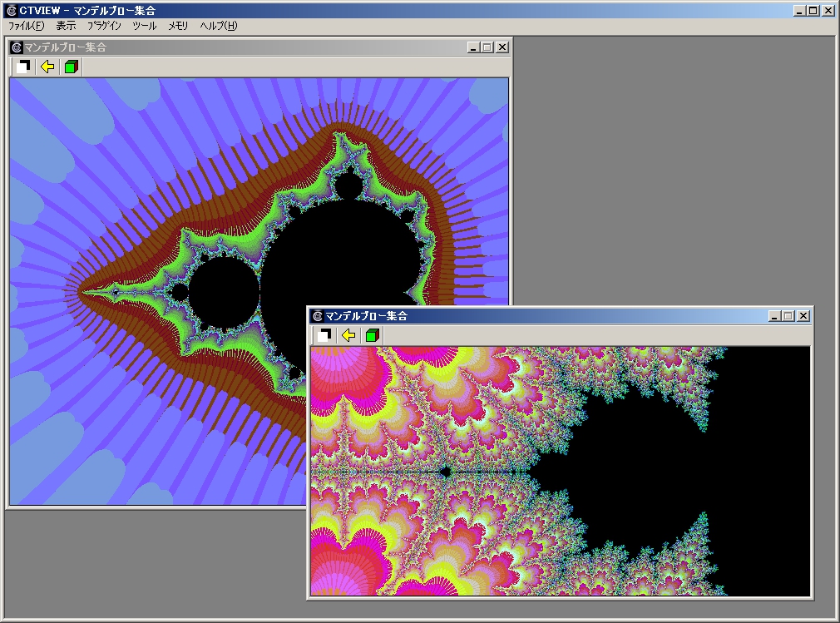Click yellow back arrow in purple fractal window
This screenshot has height=623, width=840.
coord(47,67)
